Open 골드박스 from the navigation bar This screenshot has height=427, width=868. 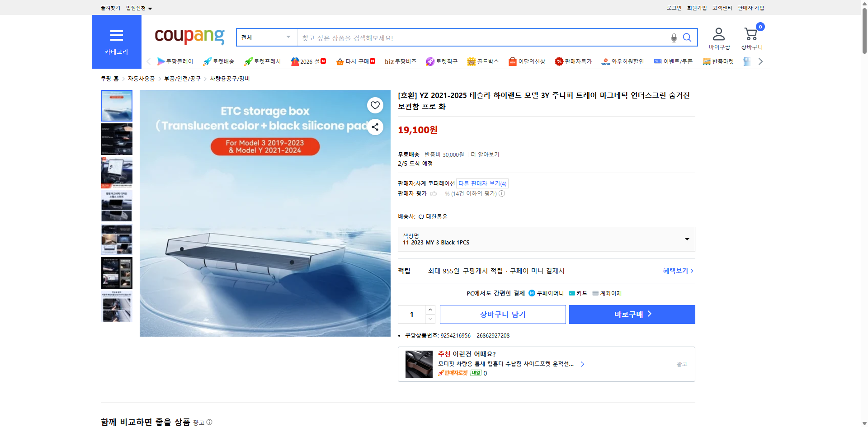coord(483,61)
